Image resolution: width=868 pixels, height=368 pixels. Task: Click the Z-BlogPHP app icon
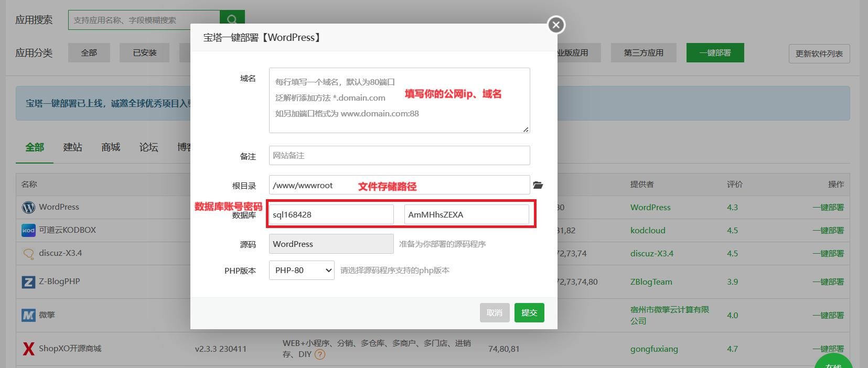pos(28,282)
